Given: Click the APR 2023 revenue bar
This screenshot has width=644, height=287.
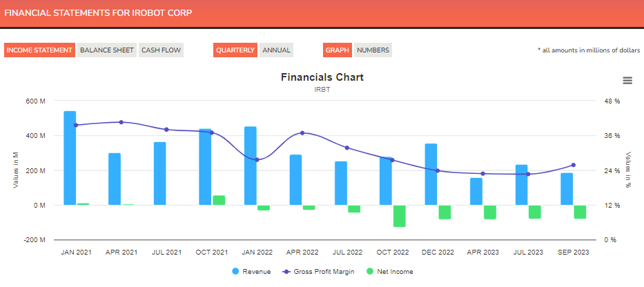Looking at the screenshot, I should pyautogui.click(x=476, y=191).
